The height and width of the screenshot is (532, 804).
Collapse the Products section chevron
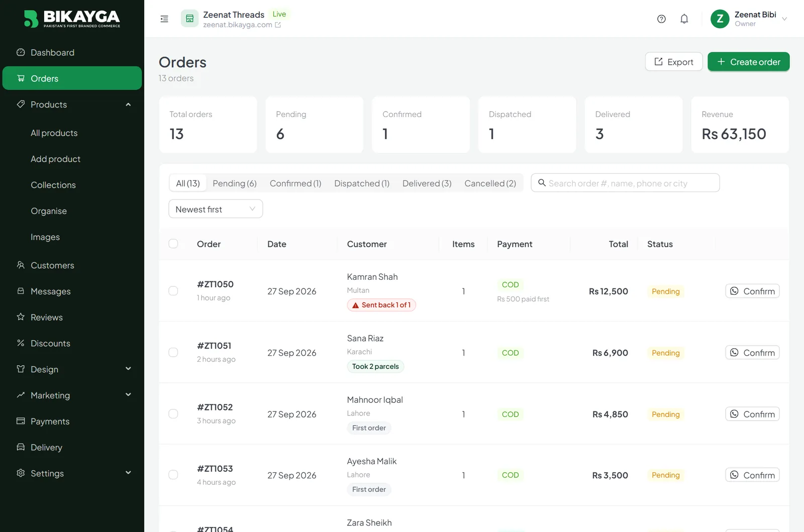pos(128,104)
